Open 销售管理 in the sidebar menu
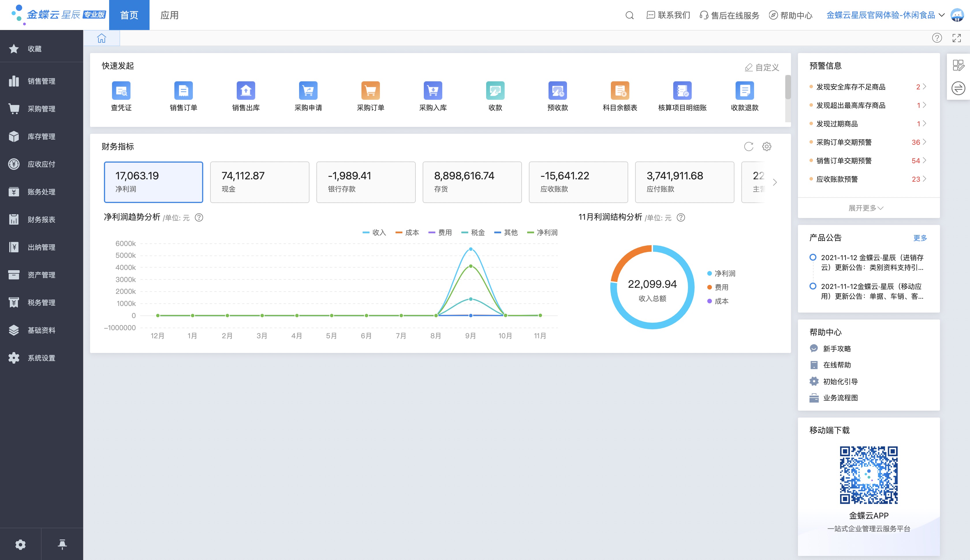 (x=41, y=81)
